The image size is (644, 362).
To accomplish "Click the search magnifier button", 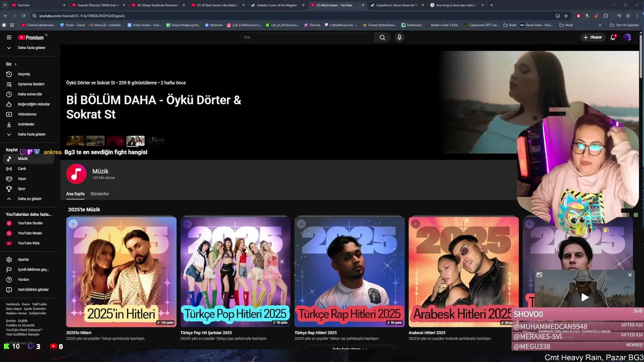I will click(382, 37).
